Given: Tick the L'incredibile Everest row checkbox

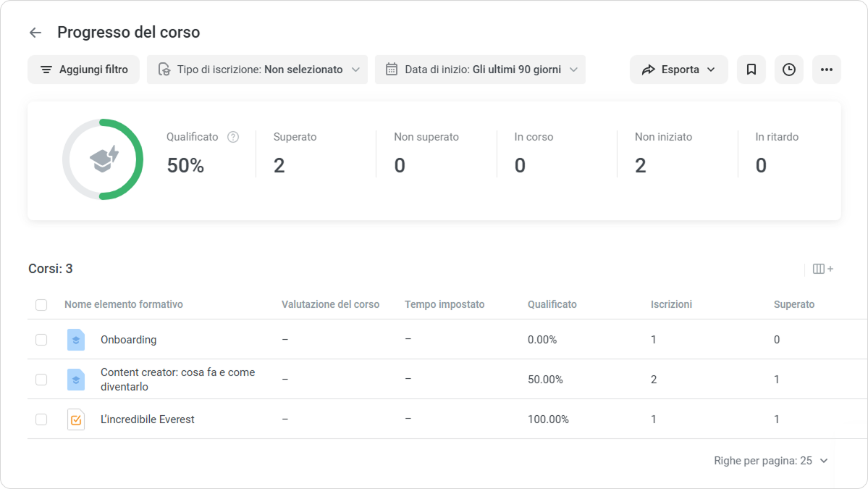Looking at the screenshot, I should pyautogui.click(x=41, y=419).
